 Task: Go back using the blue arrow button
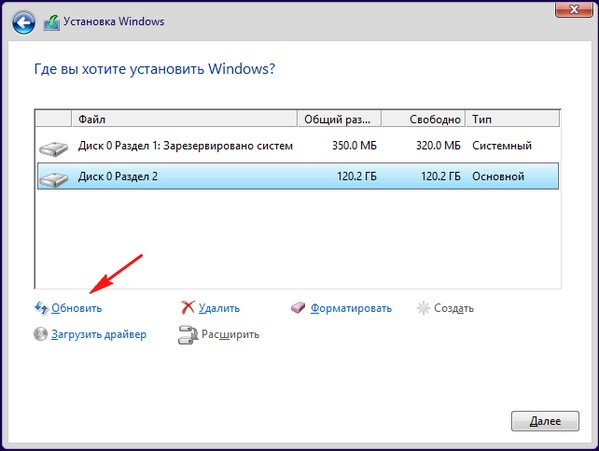tap(24, 23)
